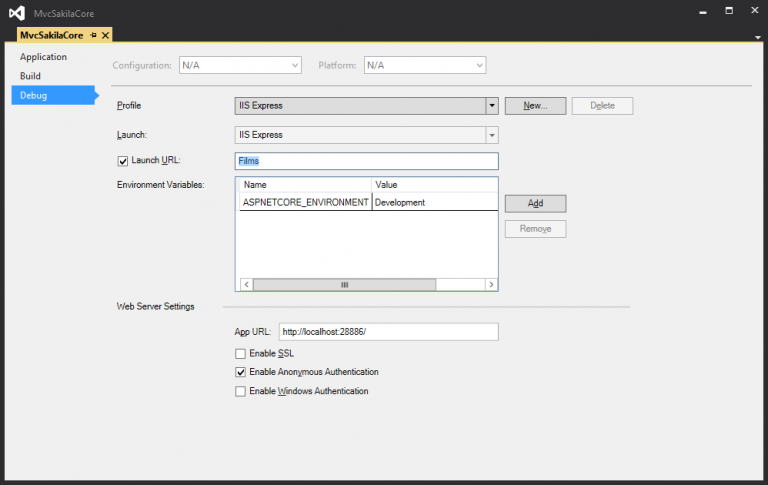Expand the Profile dropdown
Image resolution: width=768 pixels, height=485 pixels.
tap(491, 105)
